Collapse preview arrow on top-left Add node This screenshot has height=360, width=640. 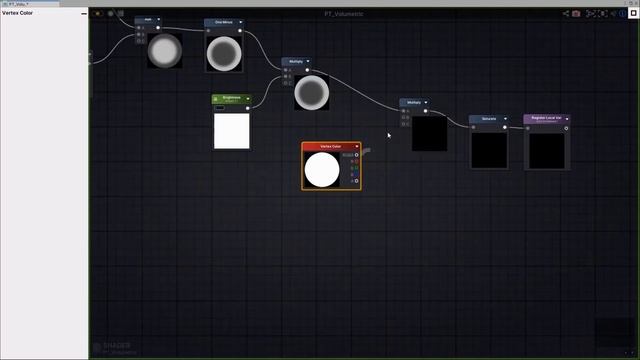click(x=158, y=19)
